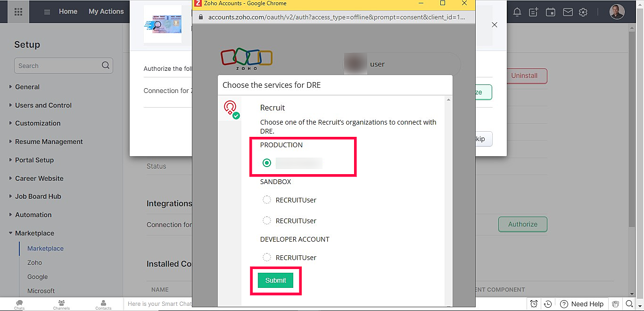Click the search magnifier in Setup search

coord(106,66)
